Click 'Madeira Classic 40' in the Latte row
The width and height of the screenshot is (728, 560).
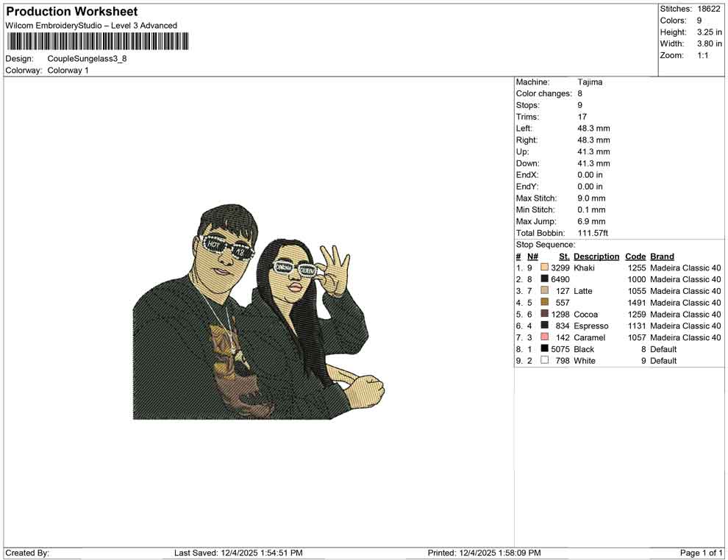tap(686, 291)
